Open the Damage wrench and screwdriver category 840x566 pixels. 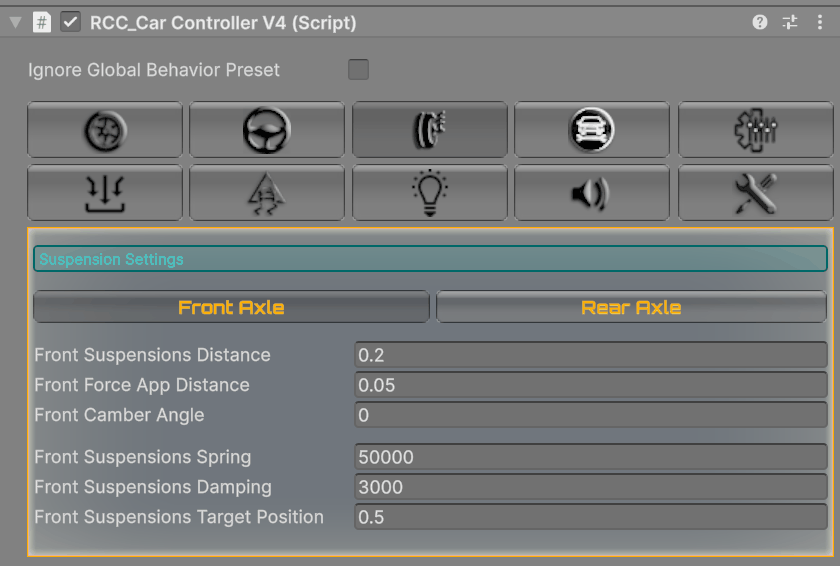pos(756,193)
